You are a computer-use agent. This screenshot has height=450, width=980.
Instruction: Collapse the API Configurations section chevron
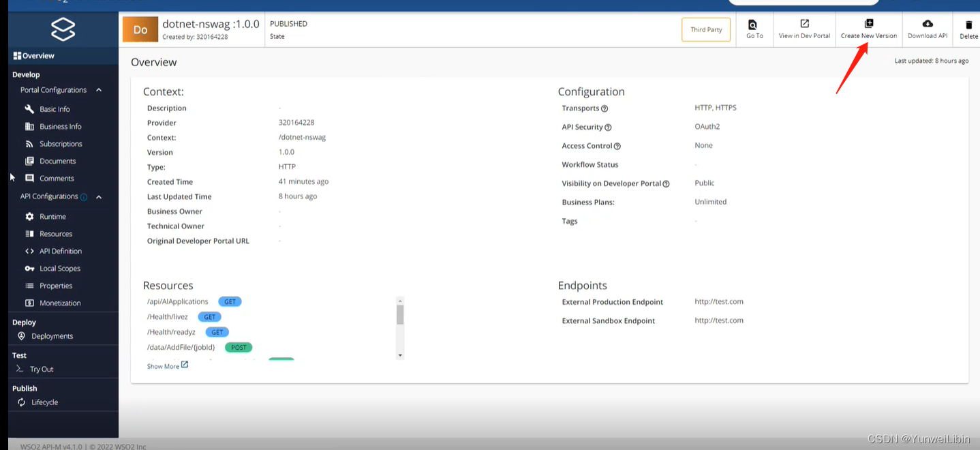point(99,197)
